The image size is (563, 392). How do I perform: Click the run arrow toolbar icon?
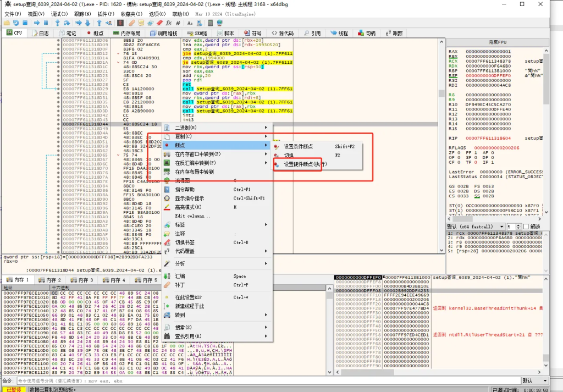36,23
